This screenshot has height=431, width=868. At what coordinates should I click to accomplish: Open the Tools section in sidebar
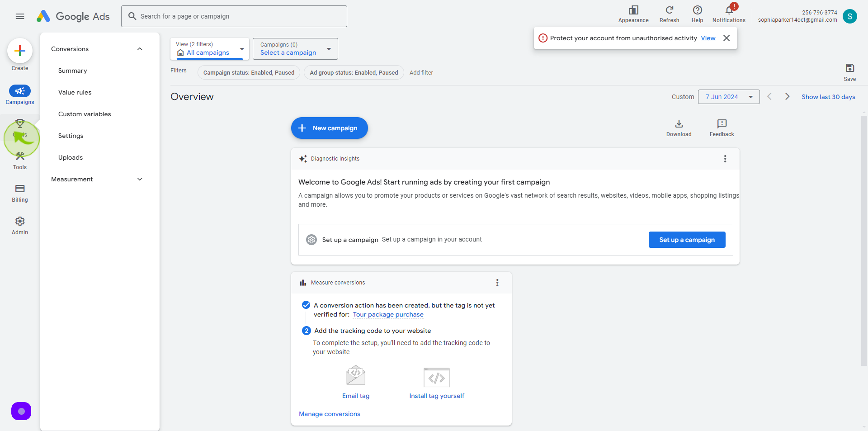(x=20, y=161)
